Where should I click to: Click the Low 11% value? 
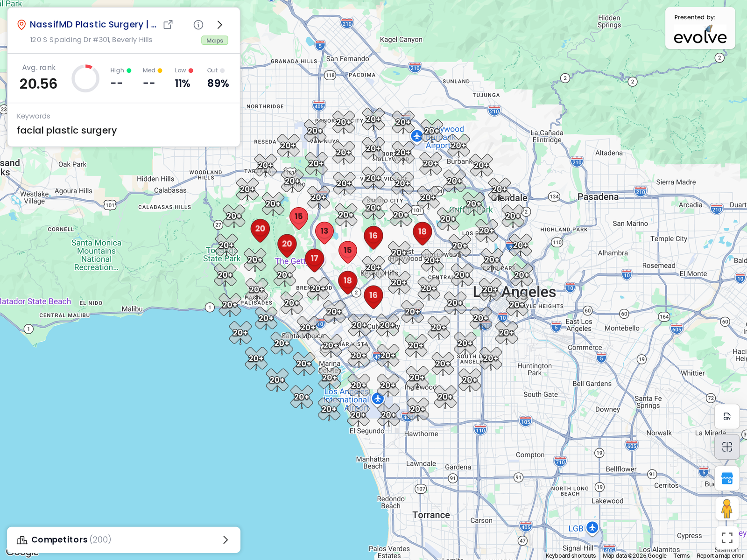(183, 84)
